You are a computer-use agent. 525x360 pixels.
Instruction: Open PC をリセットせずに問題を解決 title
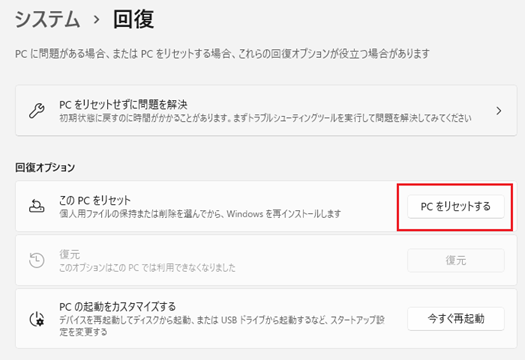123,104
